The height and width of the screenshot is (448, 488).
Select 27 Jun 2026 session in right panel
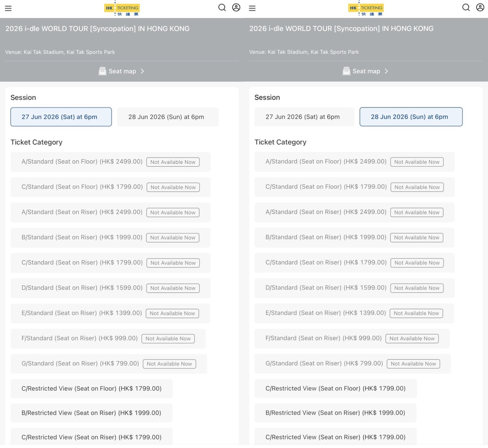304,117
